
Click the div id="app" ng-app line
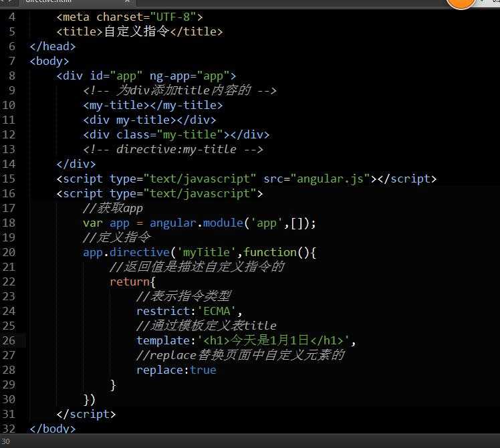(146, 76)
